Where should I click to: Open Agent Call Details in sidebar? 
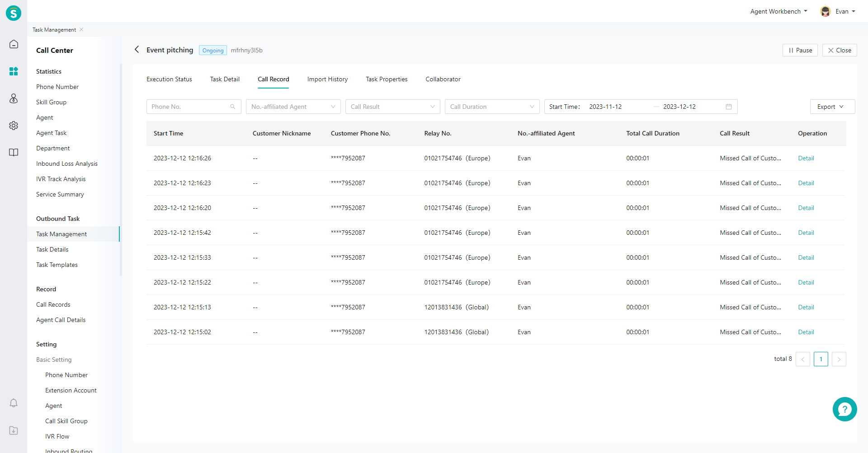[61, 320]
